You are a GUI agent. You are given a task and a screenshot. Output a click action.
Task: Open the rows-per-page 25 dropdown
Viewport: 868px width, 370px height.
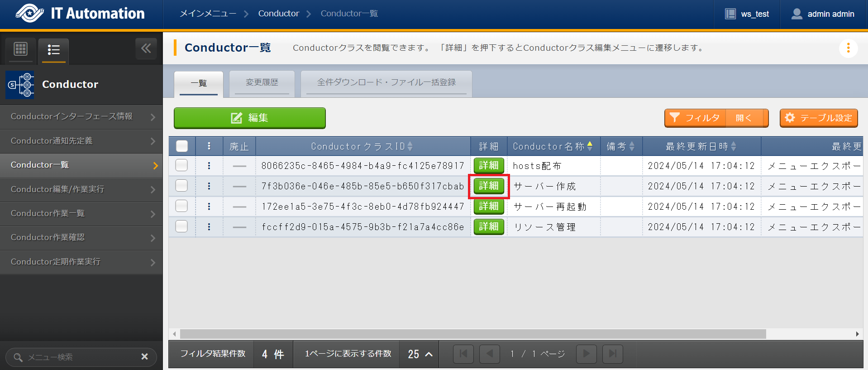420,354
